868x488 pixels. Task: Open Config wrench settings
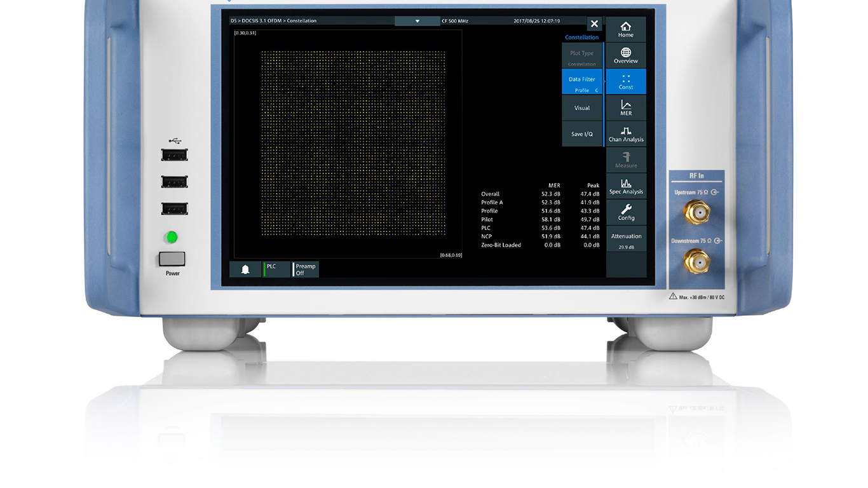pyautogui.click(x=625, y=212)
